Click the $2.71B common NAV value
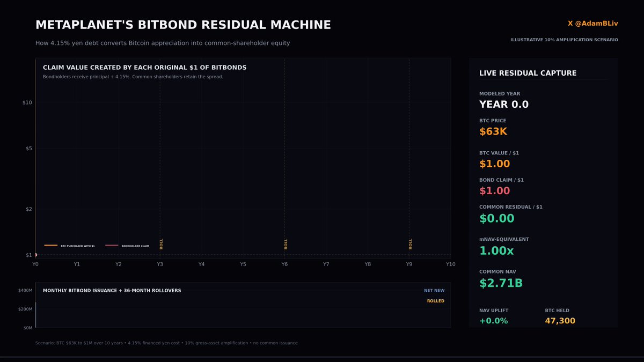The width and height of the screenshot is (644, 362). (501, 283)
